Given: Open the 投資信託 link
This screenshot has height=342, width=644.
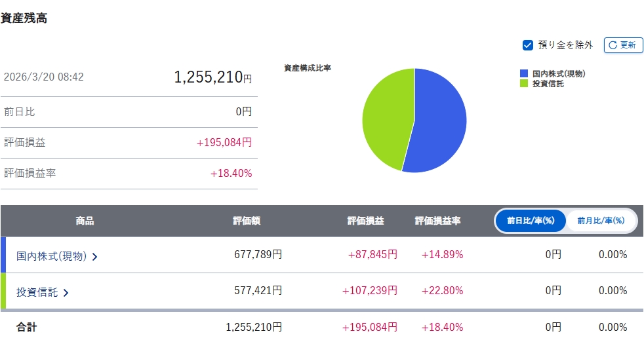Looking at the screenshot, I should point(37,292).
